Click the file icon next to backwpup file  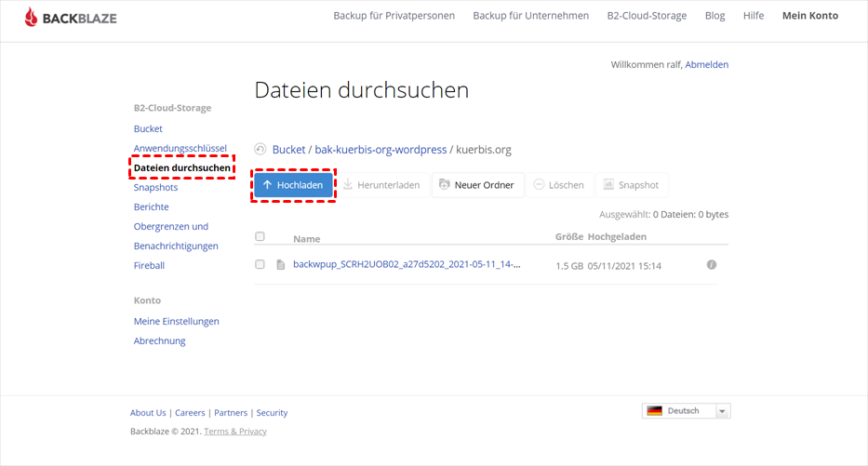tap(281, 264)
